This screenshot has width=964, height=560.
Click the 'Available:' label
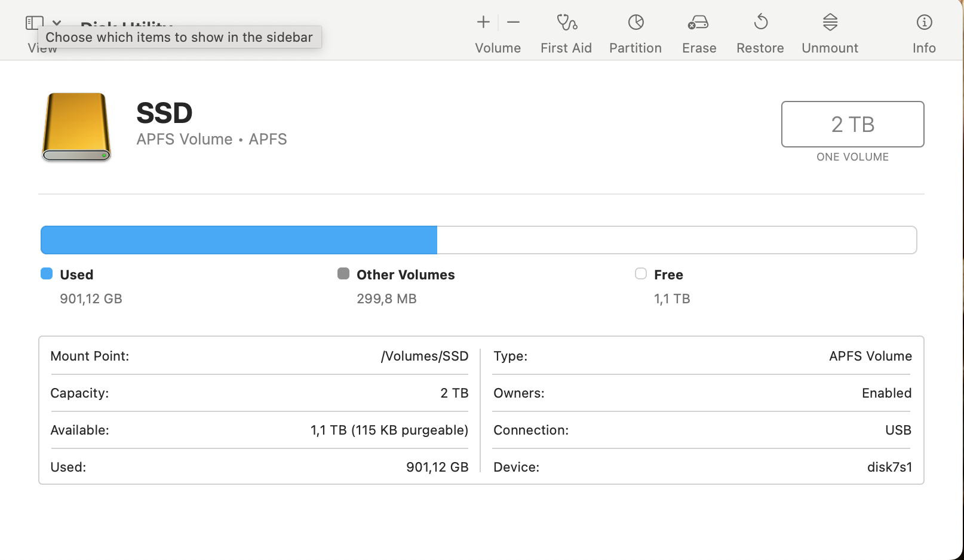pos(79,430)
